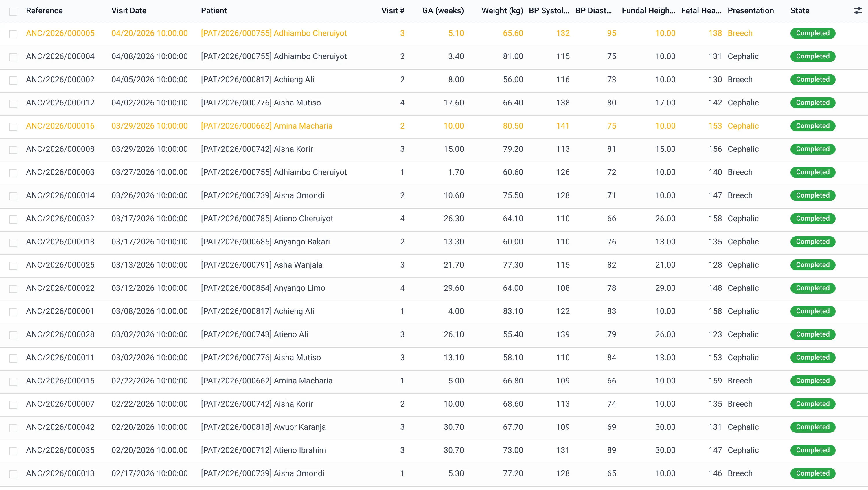Sort by GA (weeks) column header
The image size is (868, 490).
(443, 11)
